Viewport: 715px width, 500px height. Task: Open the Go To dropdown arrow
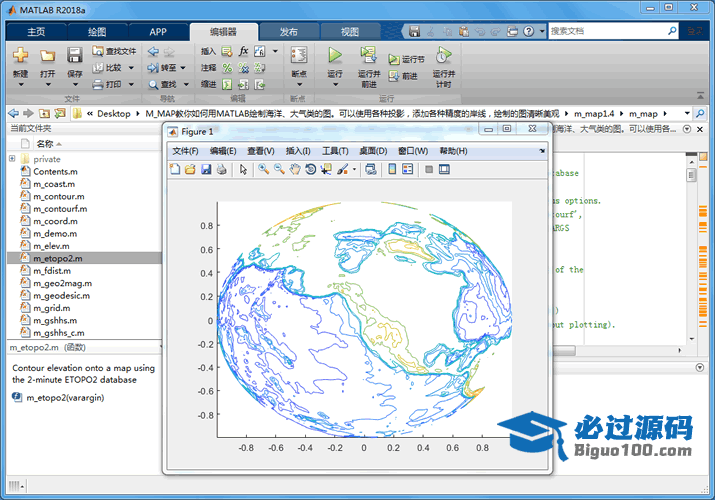pyautogui.click(x=183, y=68)
